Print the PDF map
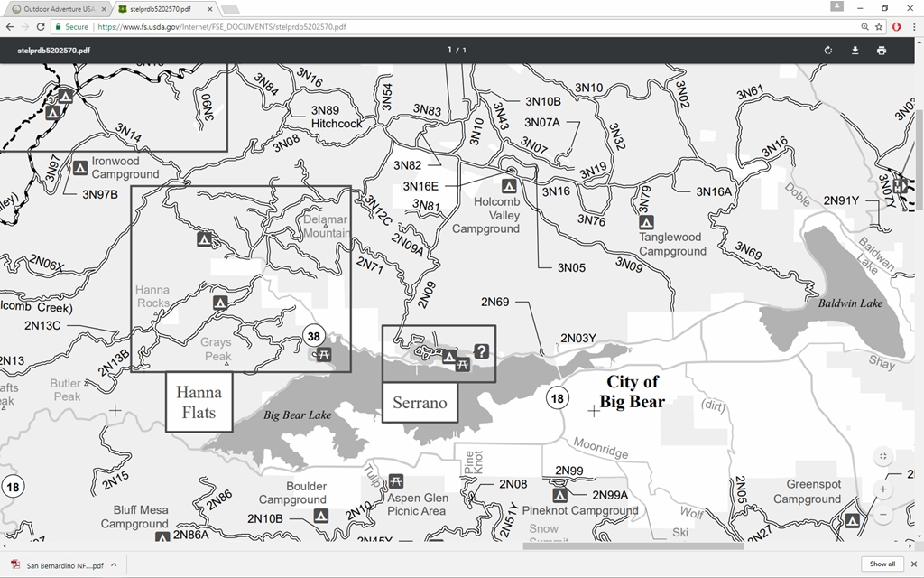The image size is (924, 578). tap(881, 51)
